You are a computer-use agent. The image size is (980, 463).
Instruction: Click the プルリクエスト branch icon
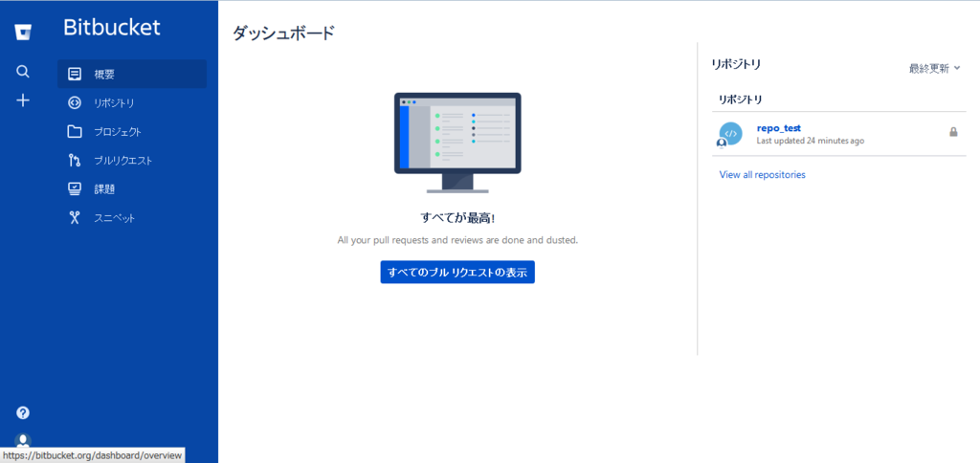pos(75,161)
